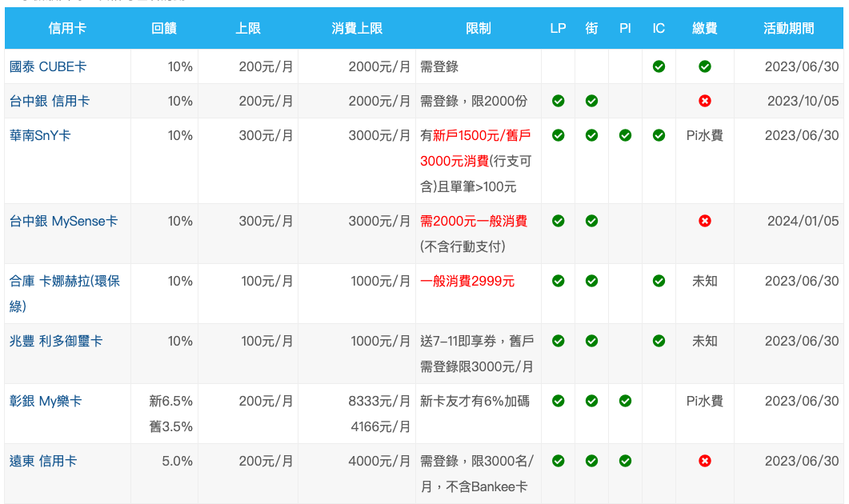Click red text 一般消費2999元
Screen dimensions: 849x504
(467, 281)
